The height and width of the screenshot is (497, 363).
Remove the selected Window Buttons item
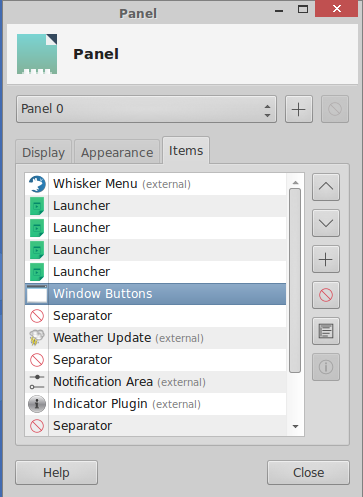coord(326,295)
